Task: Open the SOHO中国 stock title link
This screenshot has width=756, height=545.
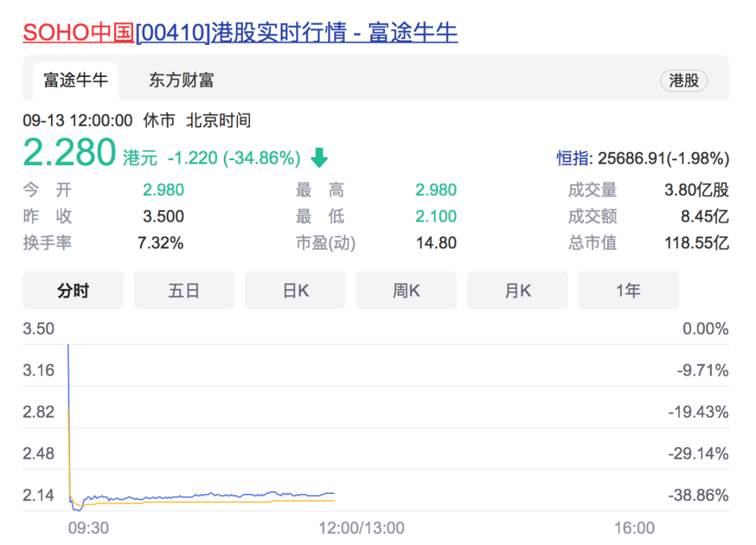Action: click(239, 32)
